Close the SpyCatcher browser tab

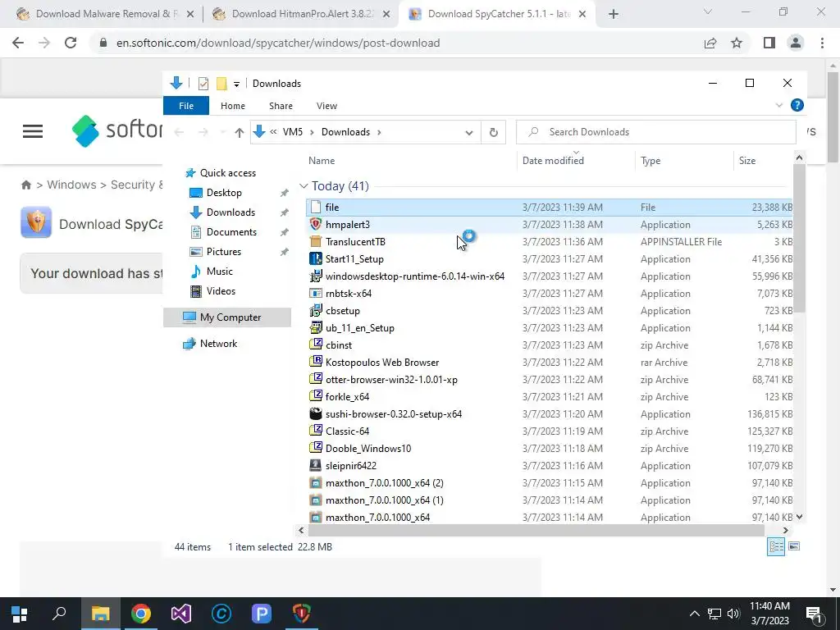tap(583, 15)
